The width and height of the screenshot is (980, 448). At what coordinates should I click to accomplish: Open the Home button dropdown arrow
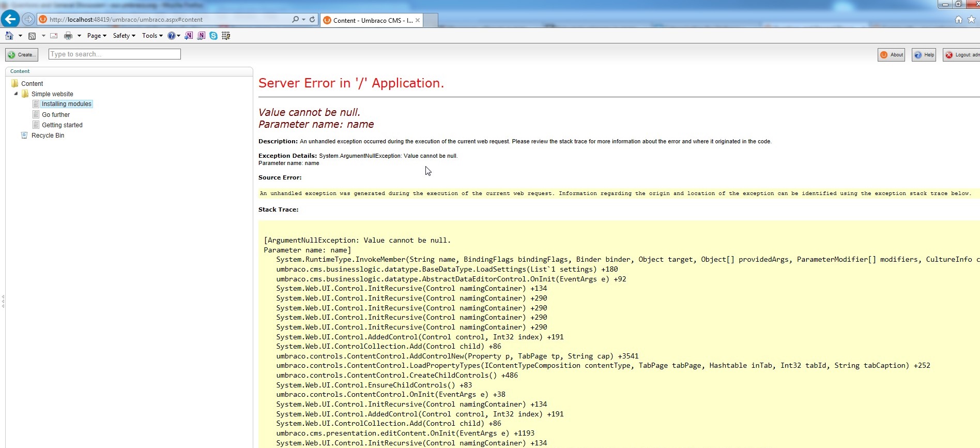click(20, 36)
